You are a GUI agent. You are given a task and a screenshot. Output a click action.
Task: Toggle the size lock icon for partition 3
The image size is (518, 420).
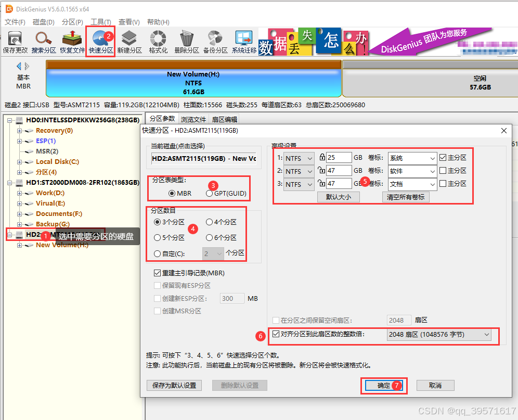(321, 183)
